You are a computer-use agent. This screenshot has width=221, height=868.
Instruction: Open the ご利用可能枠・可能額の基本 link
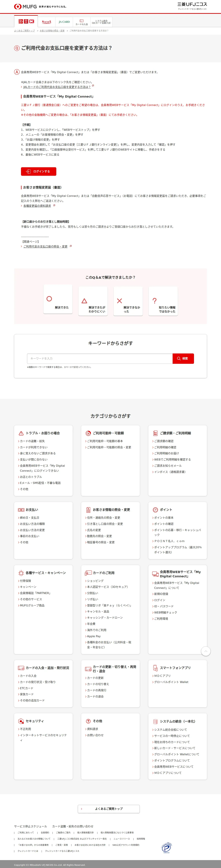105,441
